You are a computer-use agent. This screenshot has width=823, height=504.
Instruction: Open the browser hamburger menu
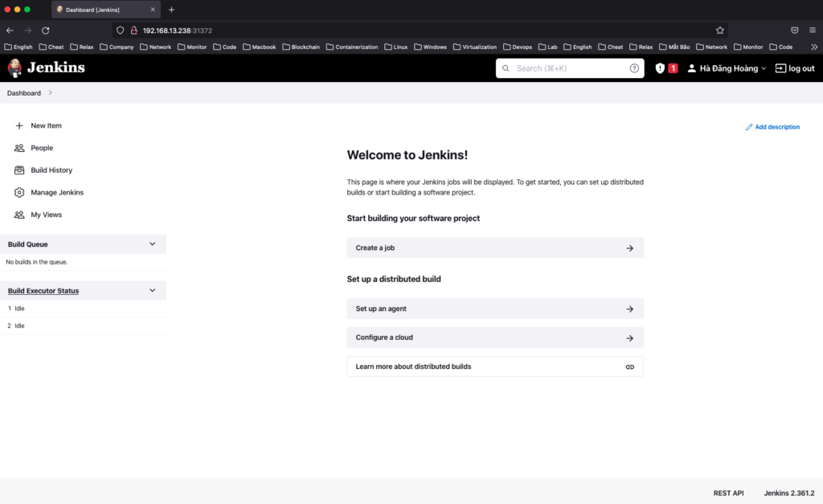pyautogui.click(x=813, y=31)
